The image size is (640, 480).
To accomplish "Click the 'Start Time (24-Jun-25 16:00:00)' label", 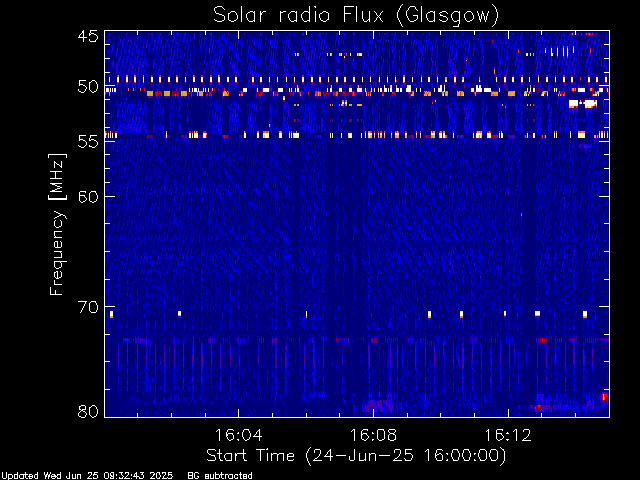I will tap(356, 455).
